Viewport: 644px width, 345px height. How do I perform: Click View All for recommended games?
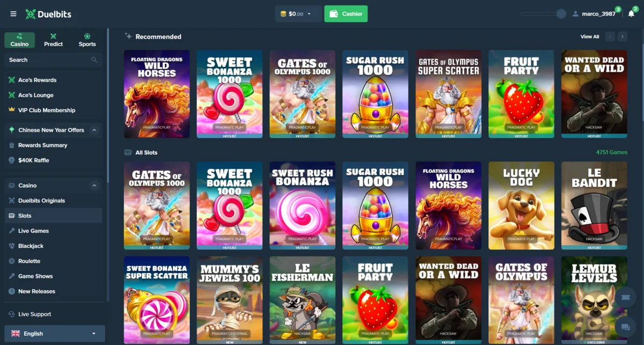(x=590, y=36)
